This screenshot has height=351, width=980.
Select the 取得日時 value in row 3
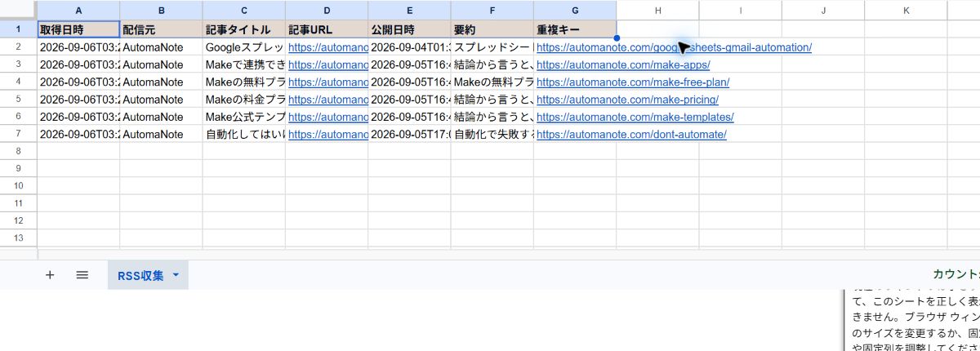pyautogui.click(x=78, y=64)
